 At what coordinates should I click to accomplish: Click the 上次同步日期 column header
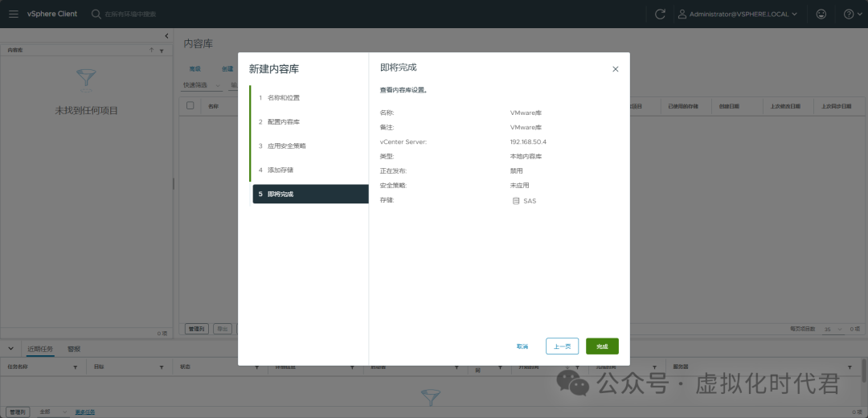(836, 106)
